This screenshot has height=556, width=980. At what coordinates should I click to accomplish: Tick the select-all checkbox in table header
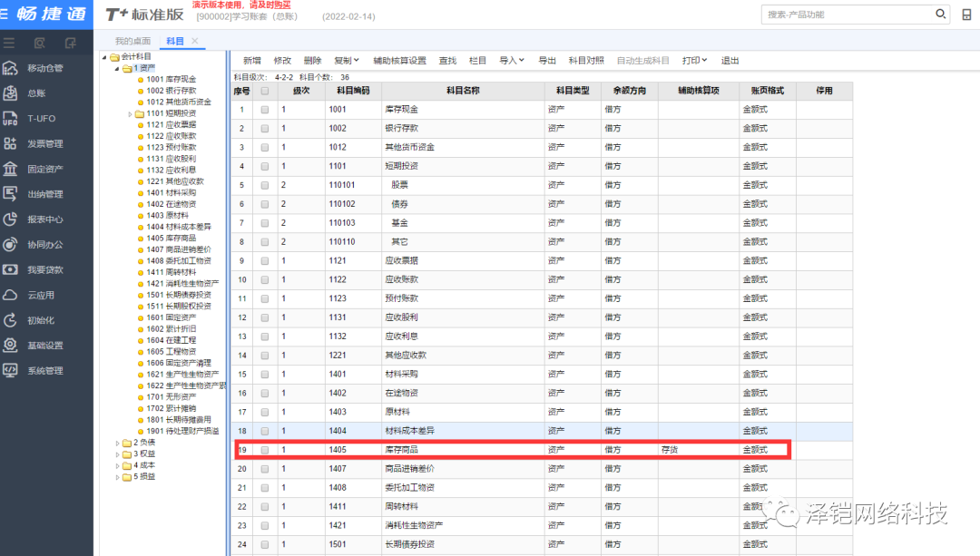(265, 91)
